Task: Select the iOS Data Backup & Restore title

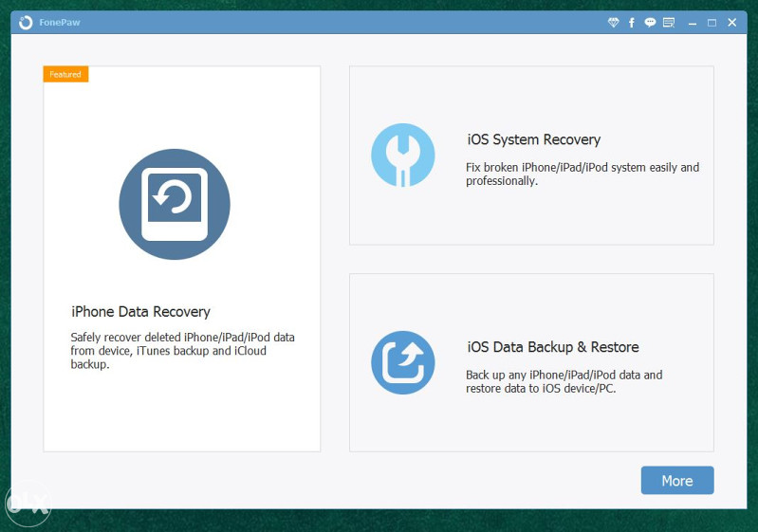Action: pos(553,347)
